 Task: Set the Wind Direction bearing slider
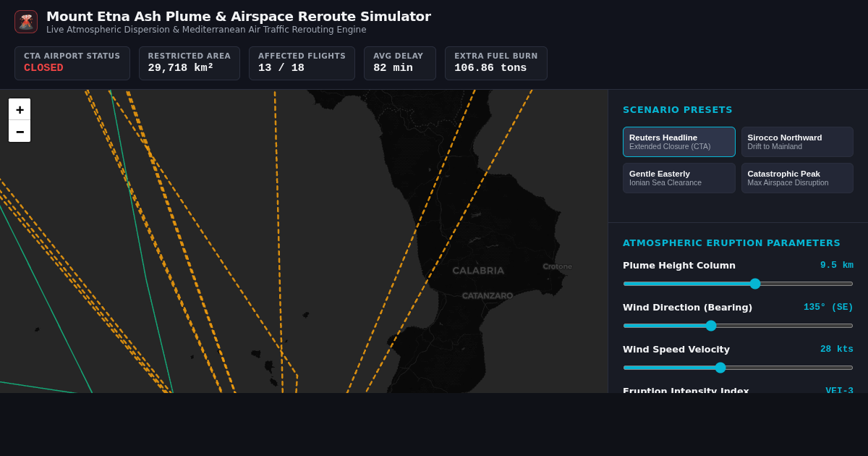[738, 326]
